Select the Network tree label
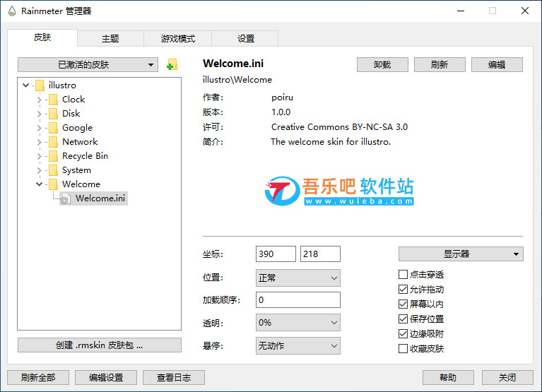Screen dimensions: 542x392 tap(80, 142)
